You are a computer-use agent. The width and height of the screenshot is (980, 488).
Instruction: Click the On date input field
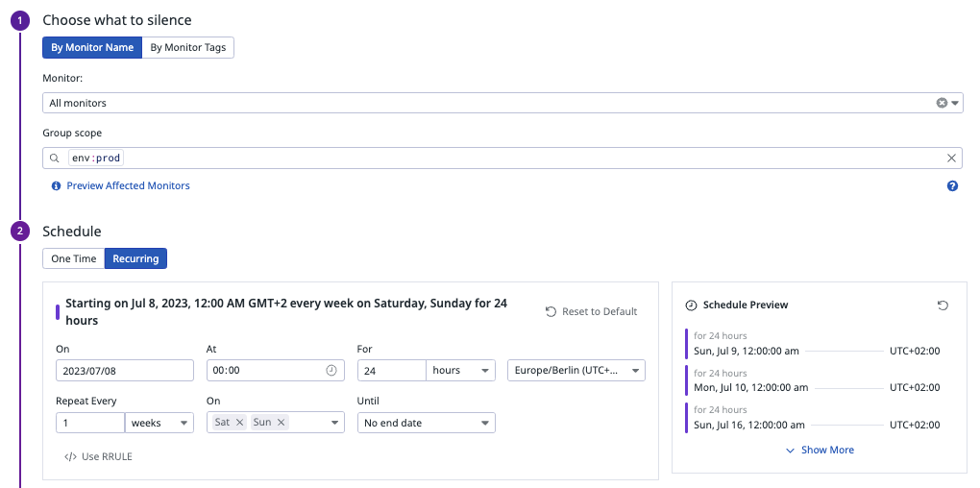(x=125, y=371)
